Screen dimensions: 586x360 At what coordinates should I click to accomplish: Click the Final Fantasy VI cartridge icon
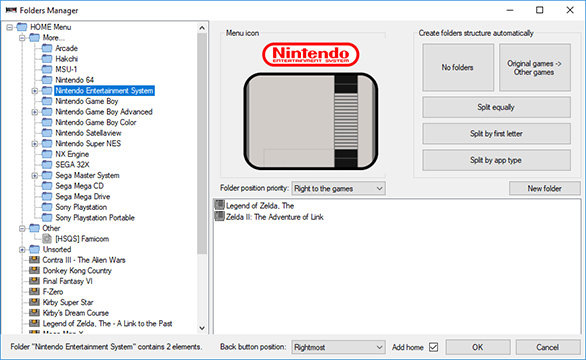(x=34, y=281)
